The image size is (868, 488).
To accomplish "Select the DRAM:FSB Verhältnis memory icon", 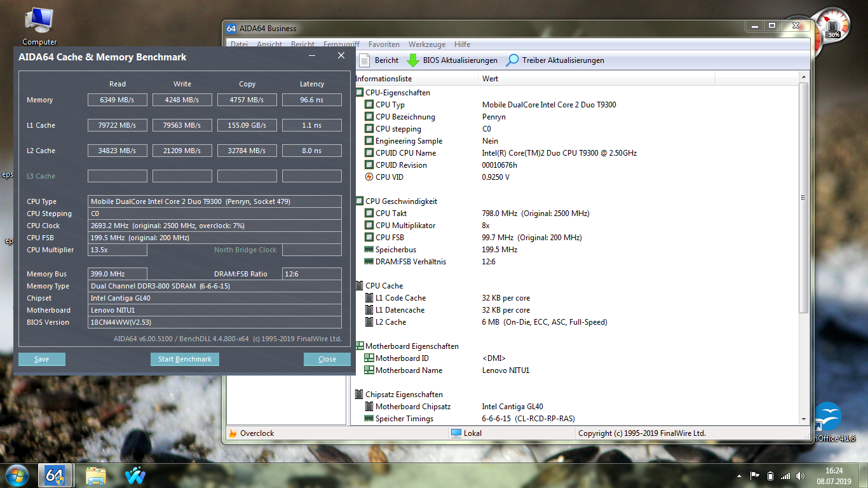I will click(369, 262).
